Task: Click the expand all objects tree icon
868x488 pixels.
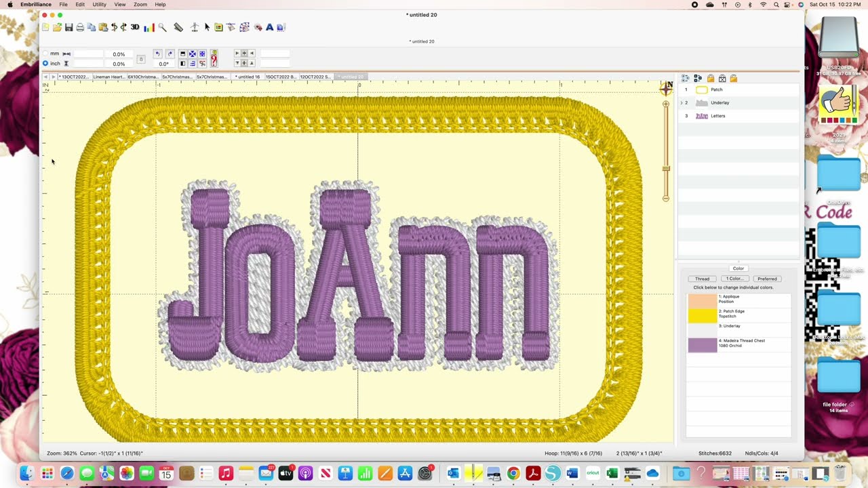Action: click(685, 78)
